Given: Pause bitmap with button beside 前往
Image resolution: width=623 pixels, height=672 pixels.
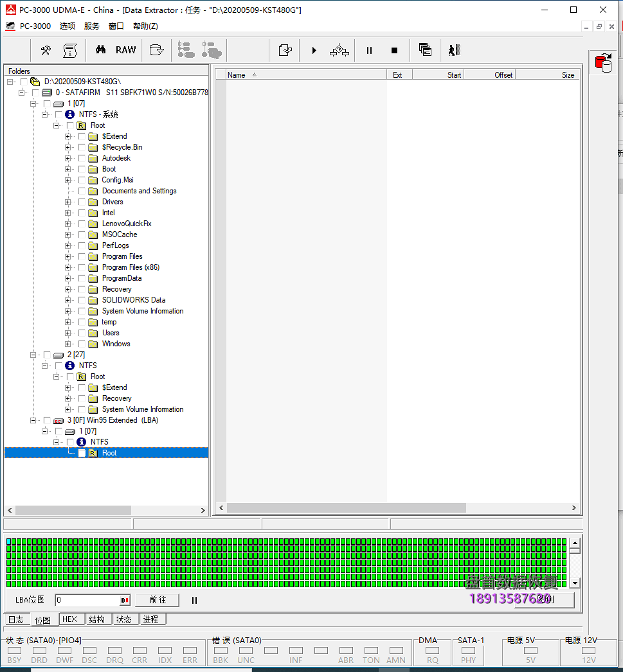Looking at the screenshot, I should [194, 601].
